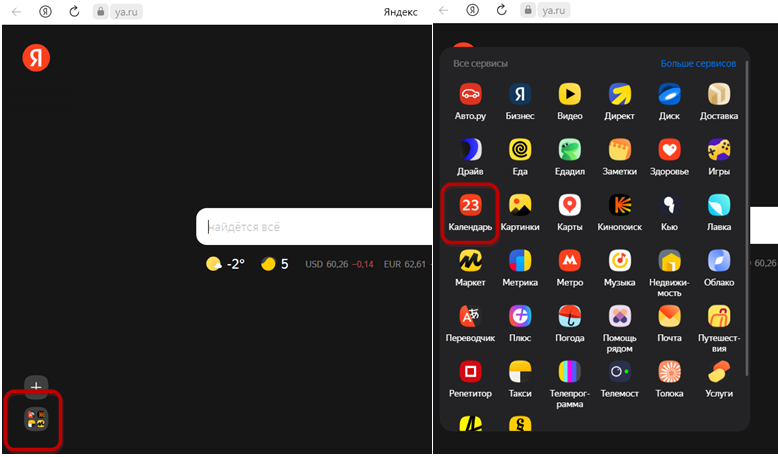The image size is (778, 457).
Task: Open the Облако cloud icon
Action: click(719, 261)
